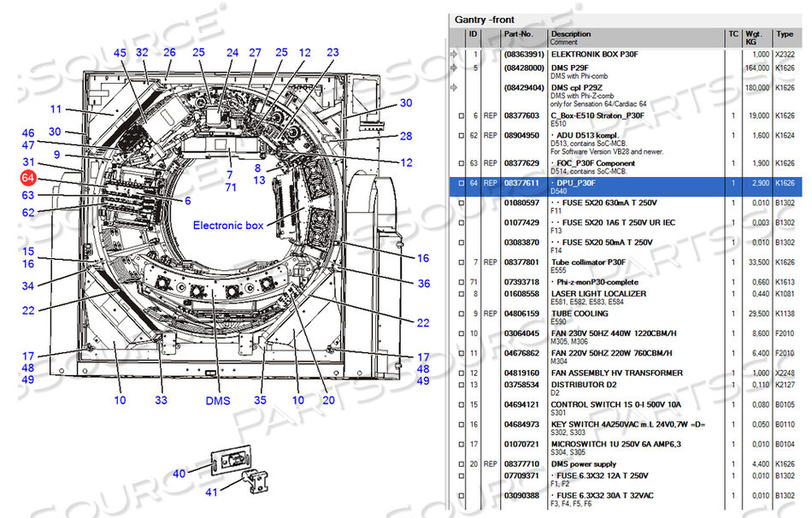Image resolution: width=812 pixels, height=518 pixels.
Task: Click the arrow icon next to DMS cpl P29Z
Action: point(454,87)
